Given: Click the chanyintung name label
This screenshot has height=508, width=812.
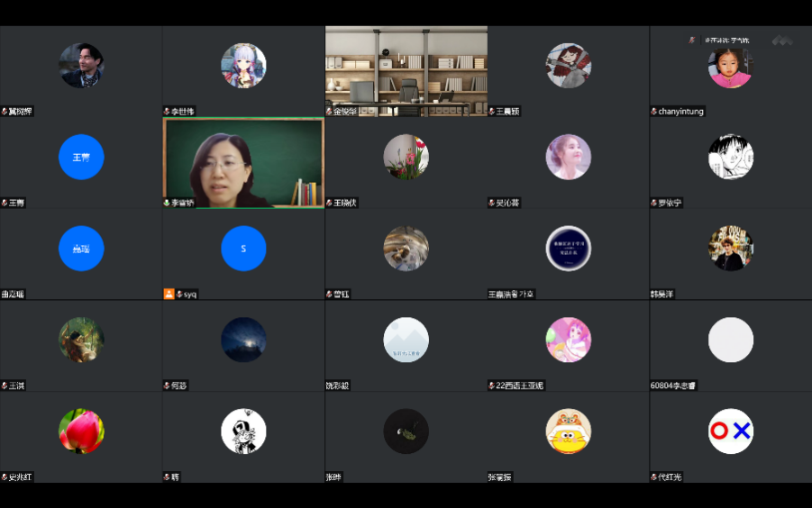Looking at the screenshot, I should tap(681, 112).
